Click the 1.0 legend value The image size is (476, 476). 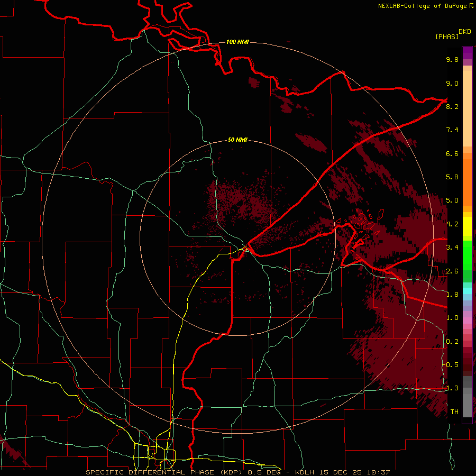(452, 318)
